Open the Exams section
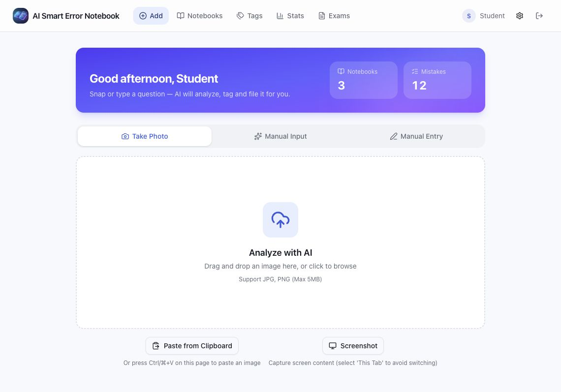The width and height of the screenshot is (561, 392). [x=334, y=16]
